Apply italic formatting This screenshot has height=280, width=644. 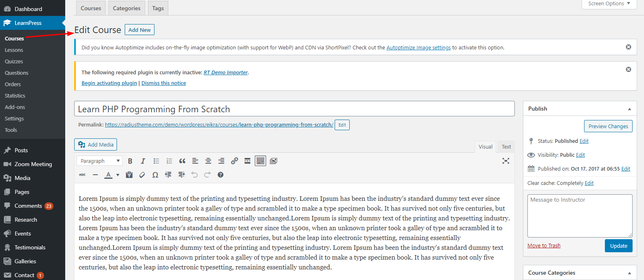click(143, 161)
